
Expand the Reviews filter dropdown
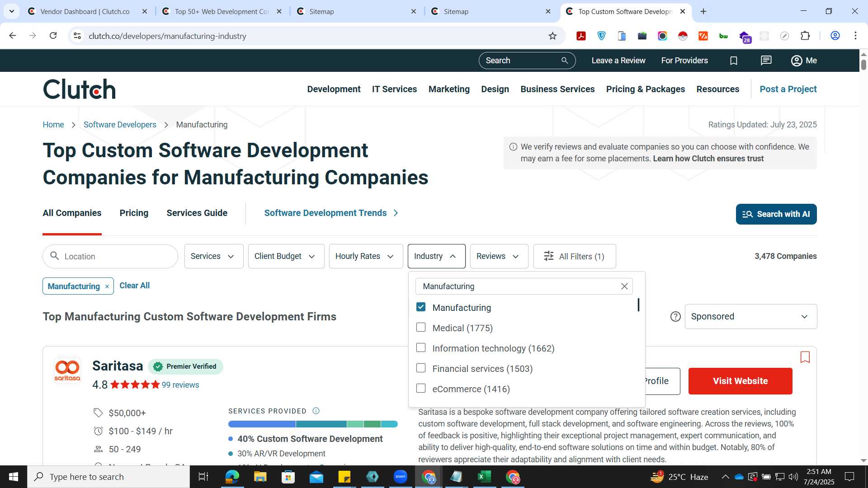(x=499, y=256)
